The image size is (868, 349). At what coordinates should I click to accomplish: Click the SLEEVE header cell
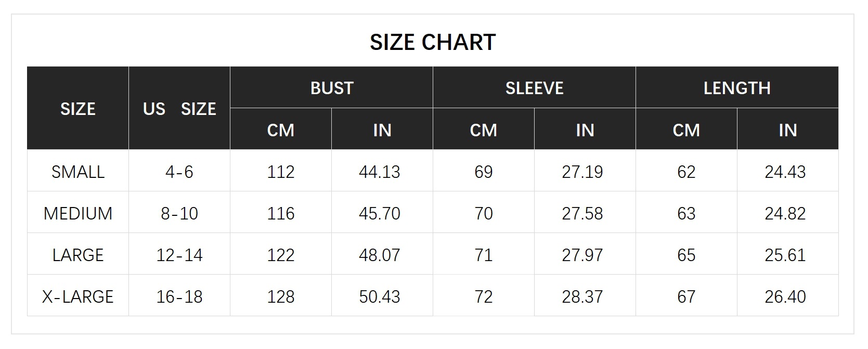point(534,88)
